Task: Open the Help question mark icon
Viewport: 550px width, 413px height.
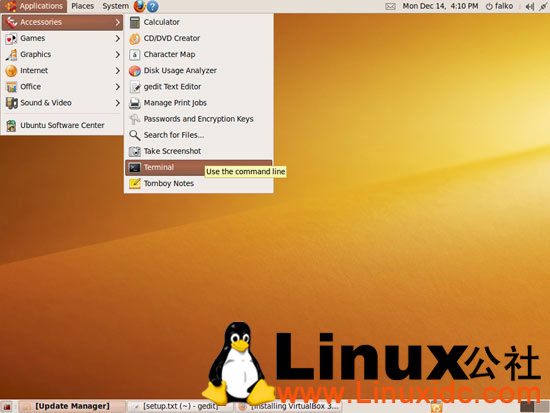Action: pos(152,6)
